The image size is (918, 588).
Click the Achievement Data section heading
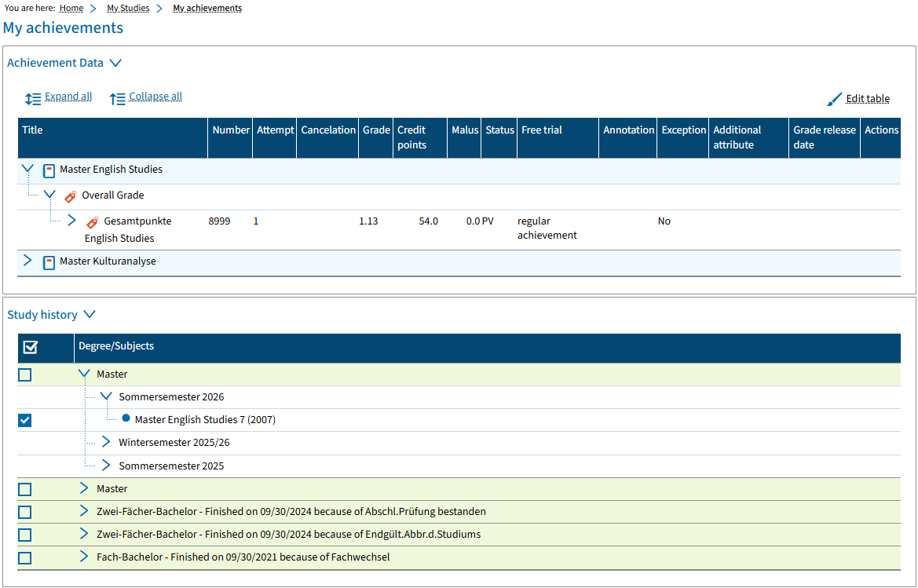pyautogui.click(x=55, y=63)
